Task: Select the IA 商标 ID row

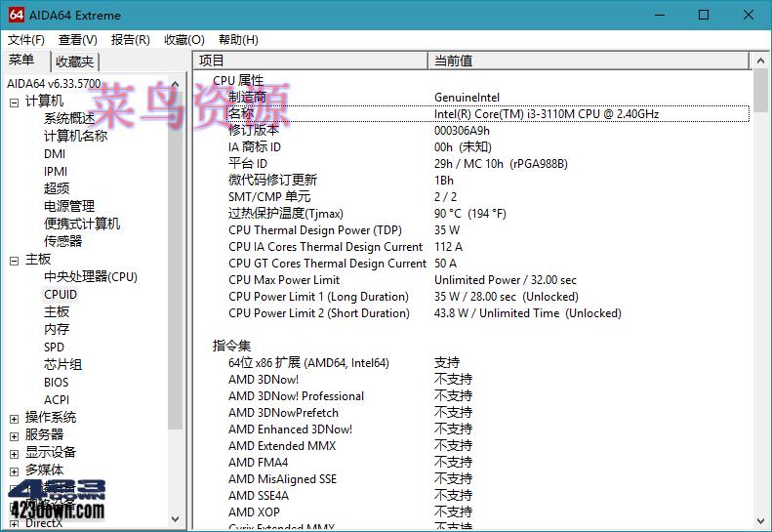Action: (x=487, y=146)
